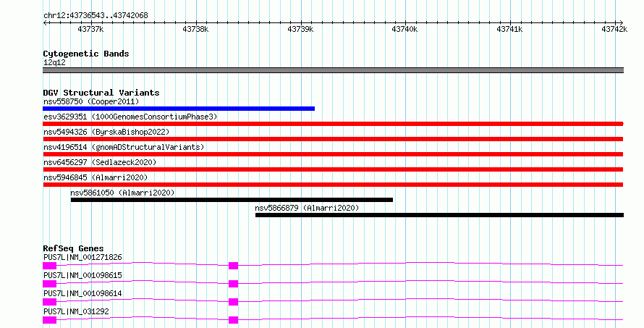Click the first exon of NM_031292
Image resolution: width=644 pixels, height=328 pixels.
pyautogui.click(x=49, y=320)
